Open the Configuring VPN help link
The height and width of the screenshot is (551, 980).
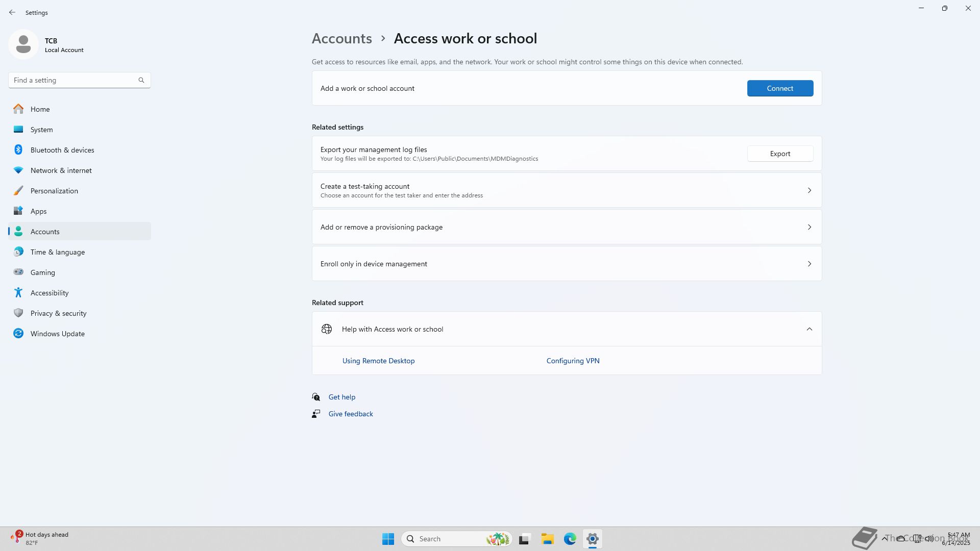(x=573, y=361)
